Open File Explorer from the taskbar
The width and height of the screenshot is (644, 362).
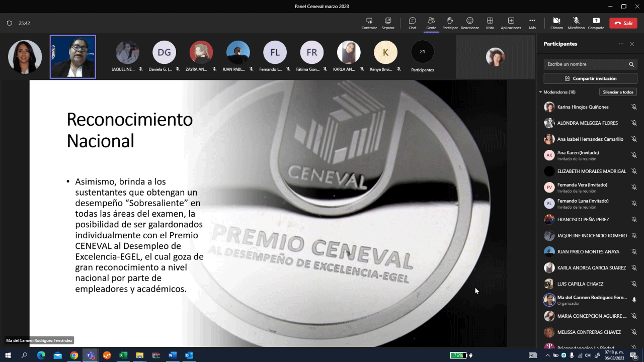[x=139, y=355]
